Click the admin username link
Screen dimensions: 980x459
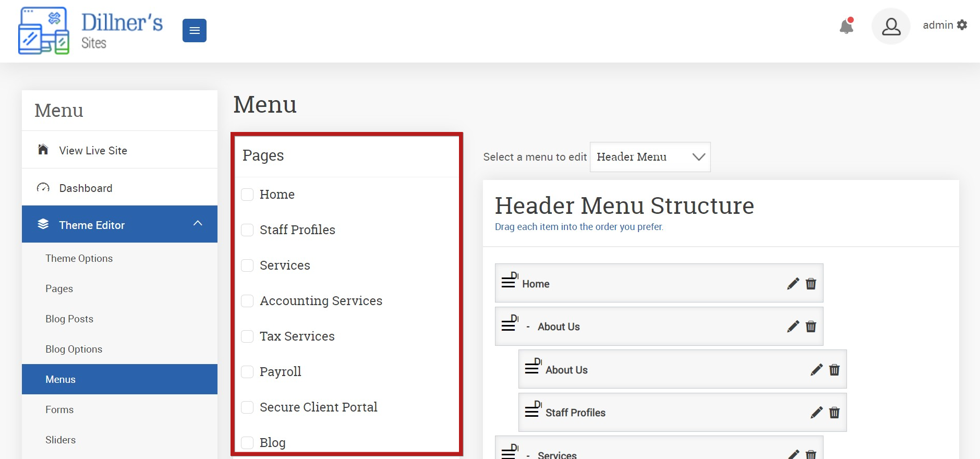(x=938, y=25)
